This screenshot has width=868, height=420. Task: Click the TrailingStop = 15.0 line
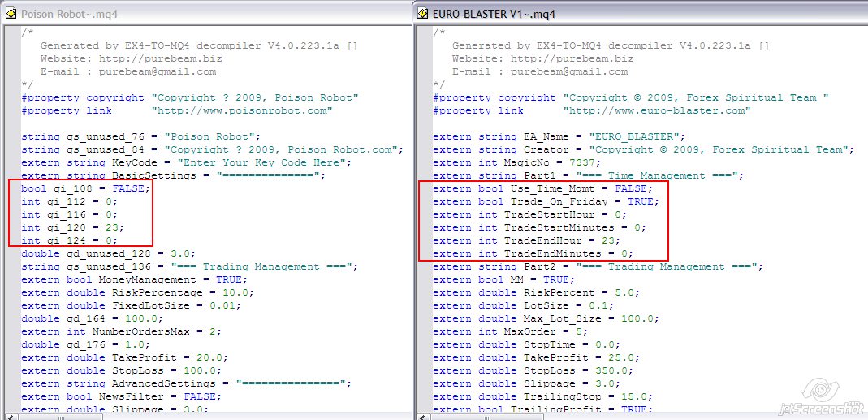[x=543, y=396]
